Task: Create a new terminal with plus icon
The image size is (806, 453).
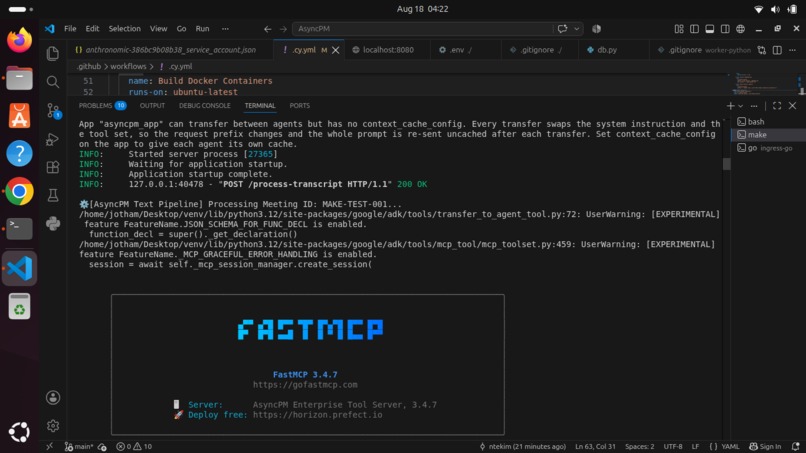Action: 730,106
